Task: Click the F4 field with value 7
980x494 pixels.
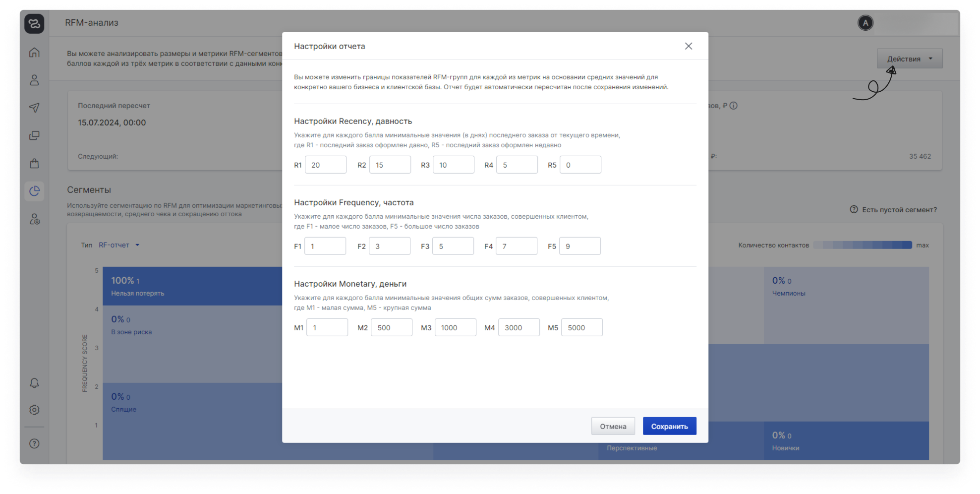Action: coord(517,246)
